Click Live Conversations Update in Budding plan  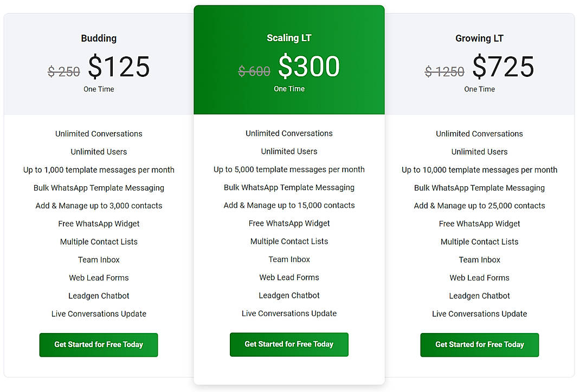(x=98, y=313)
